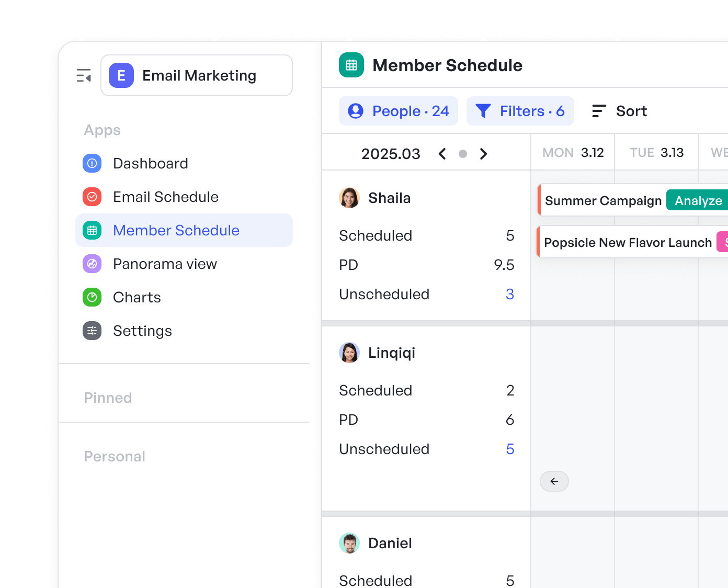Click Shaila's name
728x588 pixels.
tap(390, 198)
